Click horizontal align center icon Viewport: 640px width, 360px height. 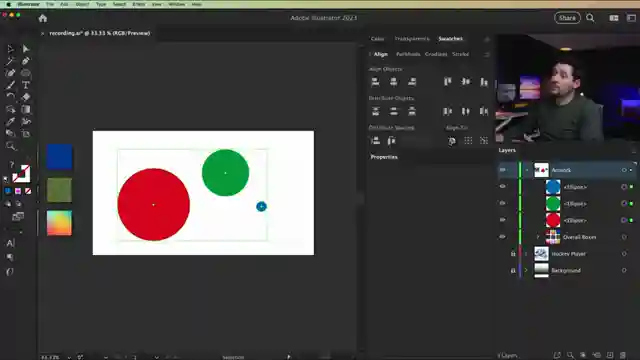point(393,82)
